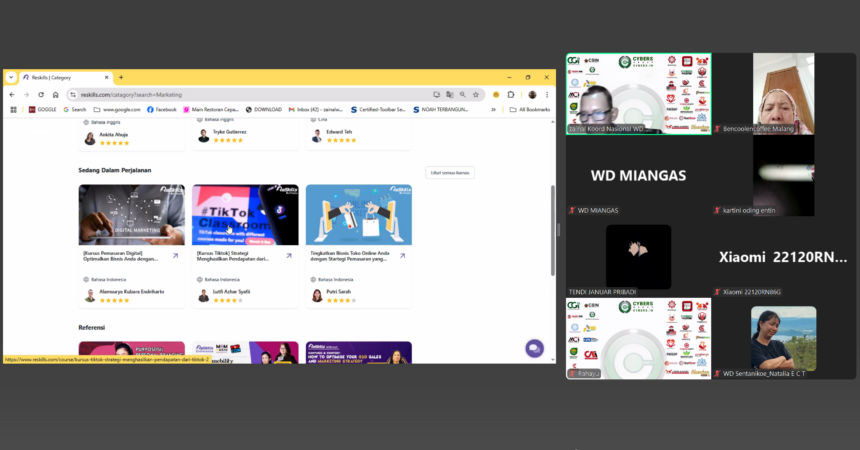Click the browser forward arrow

tap(26, 94)
